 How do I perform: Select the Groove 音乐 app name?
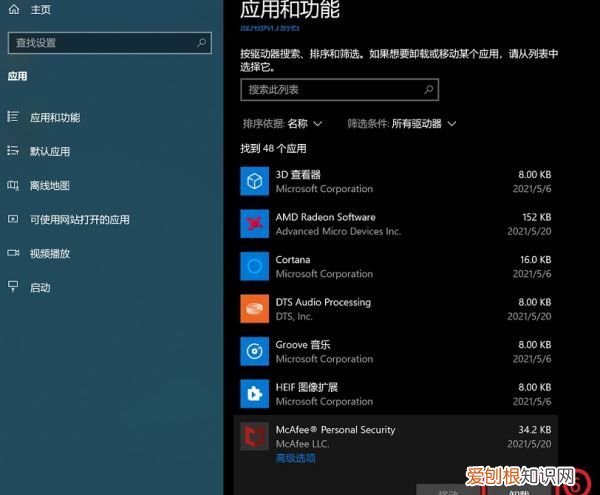[x=303, y=345]
